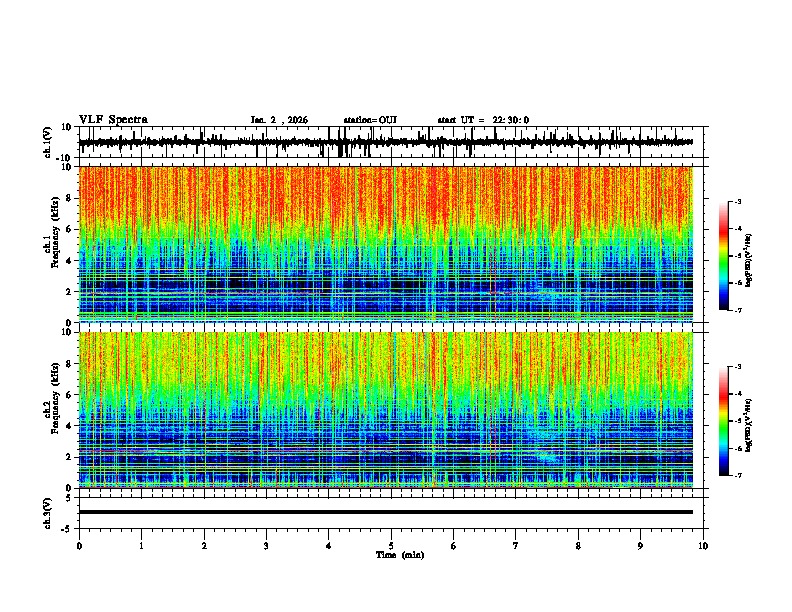Click inside the ch.1 spectrogram plot

point(385,244)
